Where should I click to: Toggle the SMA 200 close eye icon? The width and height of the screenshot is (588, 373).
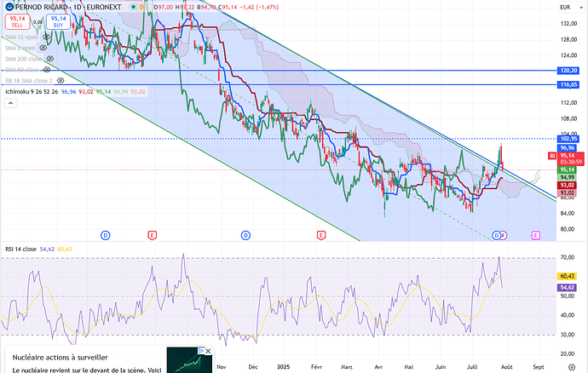pos(49,59)
